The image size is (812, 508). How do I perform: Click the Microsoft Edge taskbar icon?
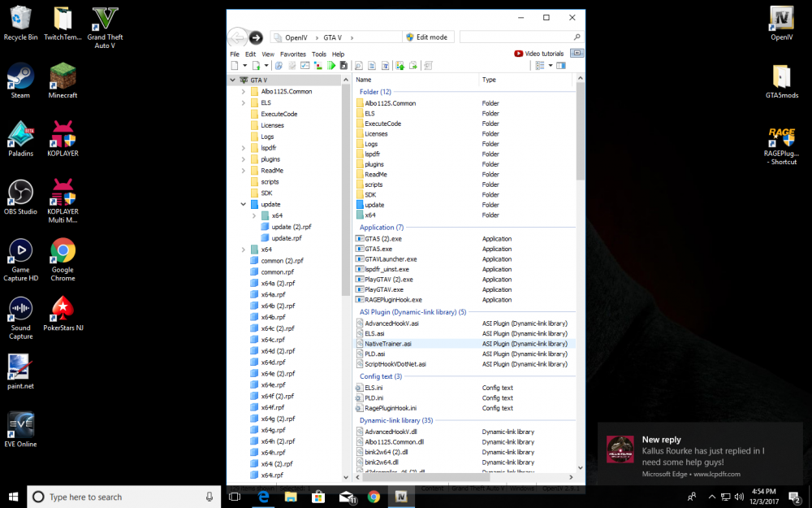click(264, 497)
